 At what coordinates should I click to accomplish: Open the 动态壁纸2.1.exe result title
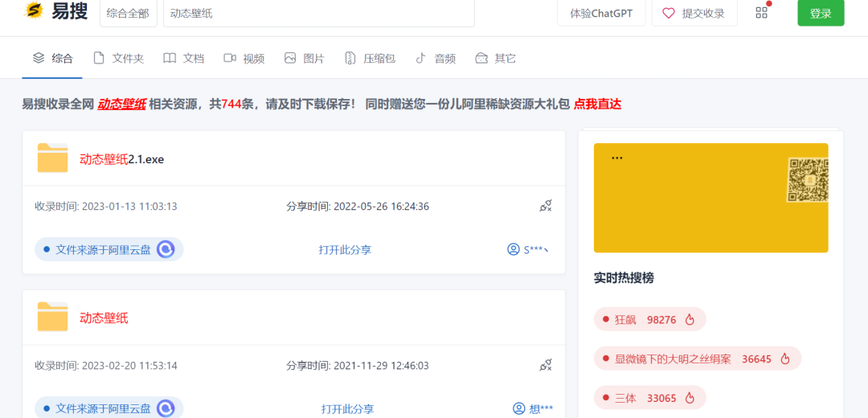click(122, 159)
